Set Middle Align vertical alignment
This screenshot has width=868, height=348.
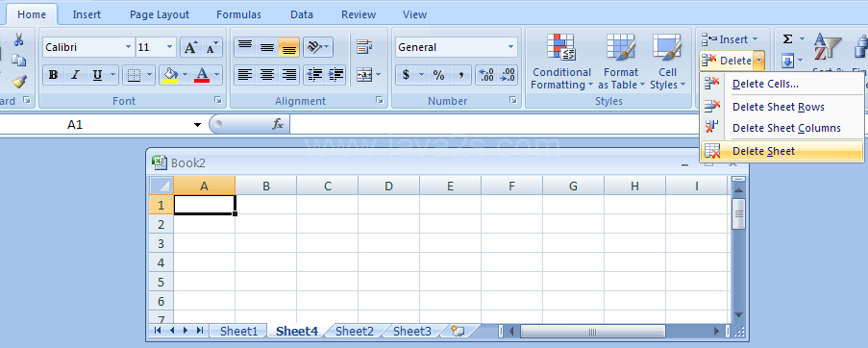click(267, 47)
